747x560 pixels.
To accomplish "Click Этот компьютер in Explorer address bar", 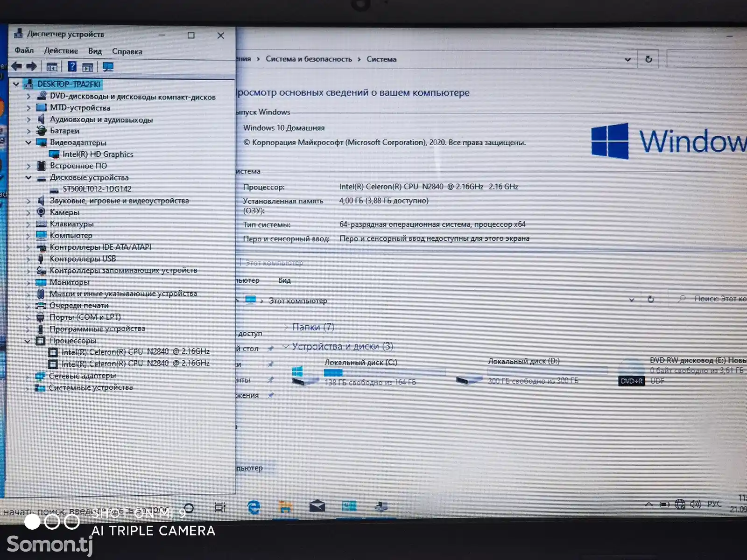I will coord(297,301).
